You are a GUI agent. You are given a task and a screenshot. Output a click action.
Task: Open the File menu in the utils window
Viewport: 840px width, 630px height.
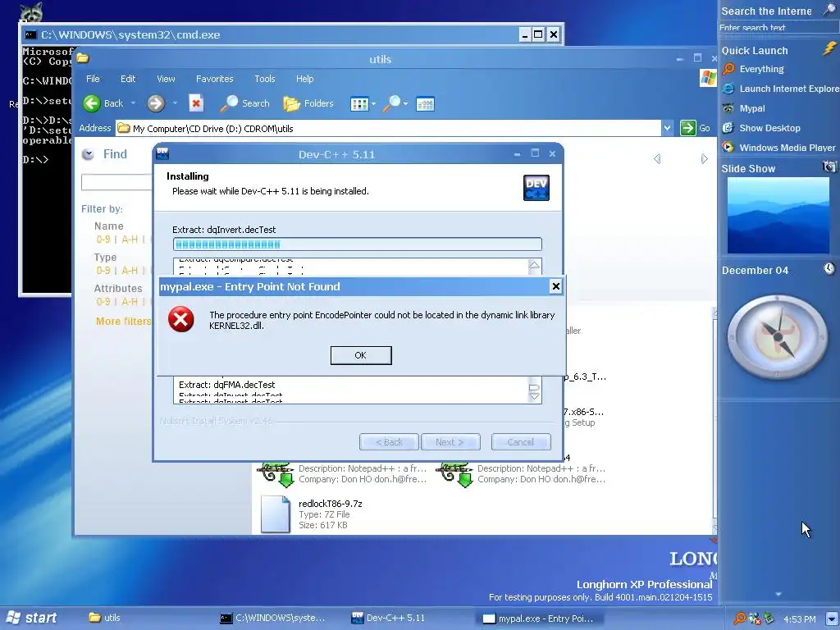click(x=93, y=79)
